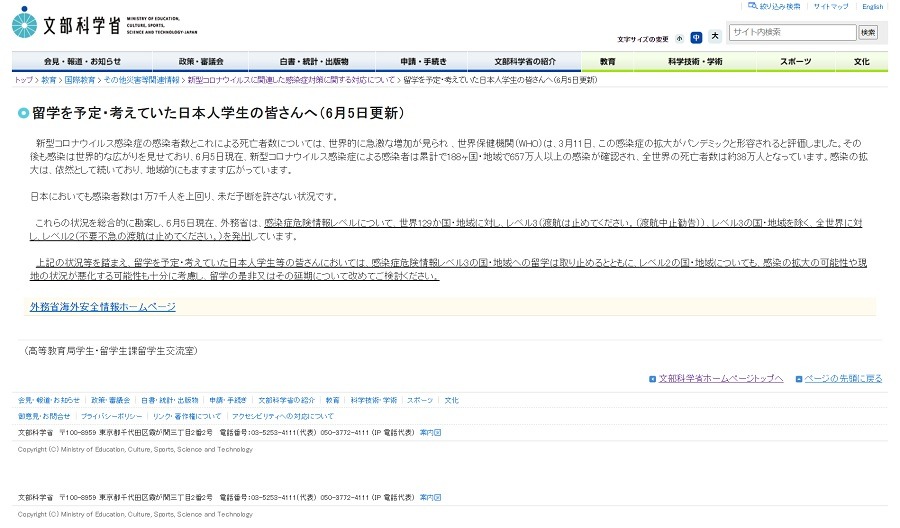This screenshot has width=900, height=528.
Task: Set font size to small (小)
Action: point(680,38)
